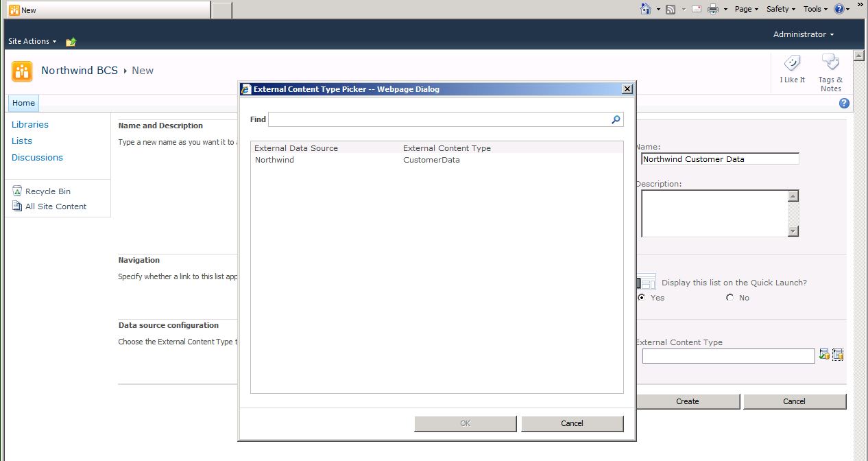Open the Administrator user menu
This screenshot has height=461, width=868.
(804, 34)
